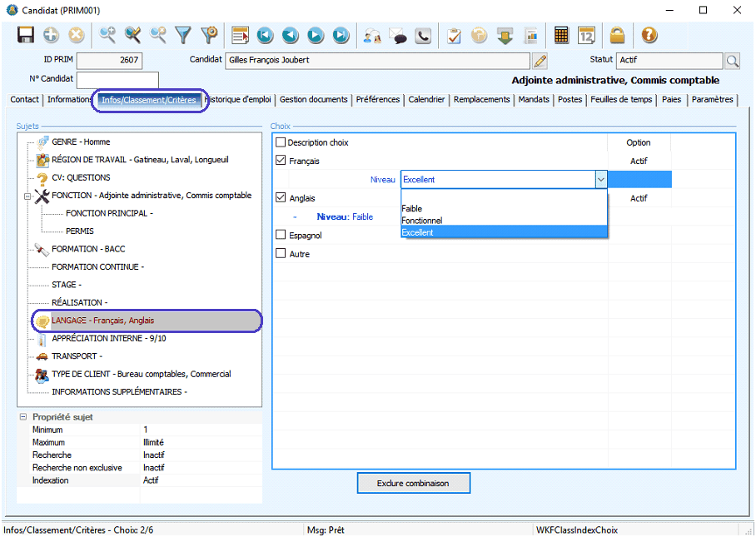Click the padlock icon
756x537 pixels.
(x=617, y=35)
